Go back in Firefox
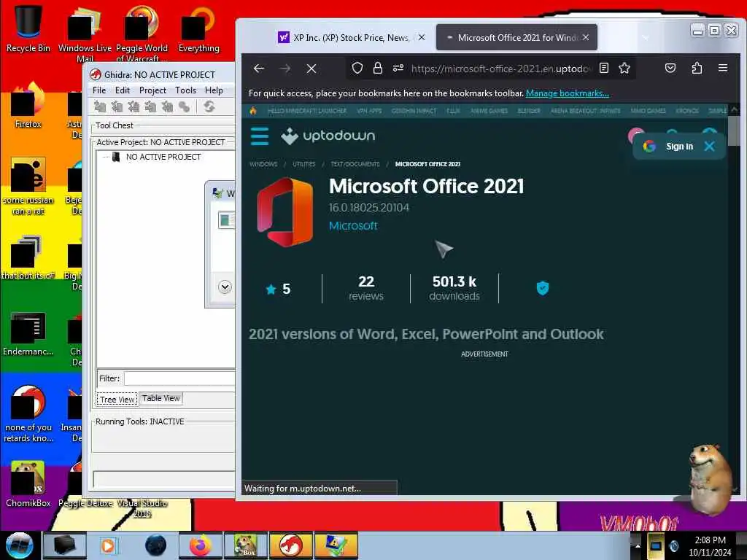The width and height of the screenshot is (747, 560). [259, 69]
